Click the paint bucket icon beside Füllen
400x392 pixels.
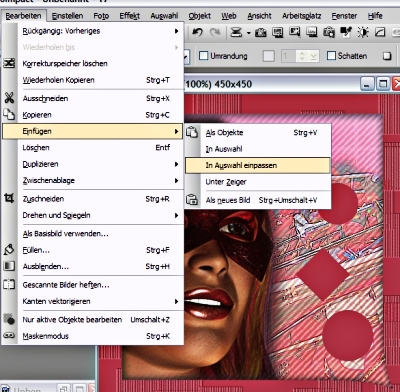click(x=9, y=249)
